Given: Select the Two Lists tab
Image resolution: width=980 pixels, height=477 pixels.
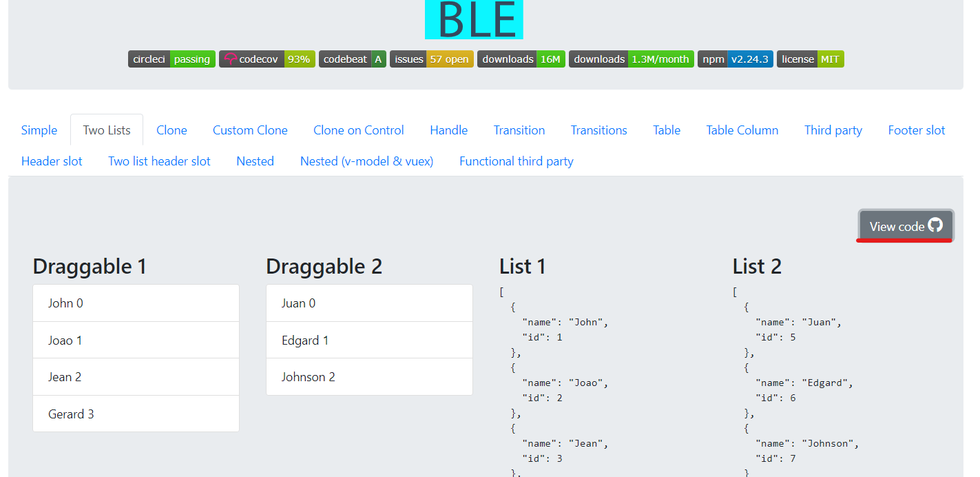Looking at the screenshot, I should click(107, 130).
